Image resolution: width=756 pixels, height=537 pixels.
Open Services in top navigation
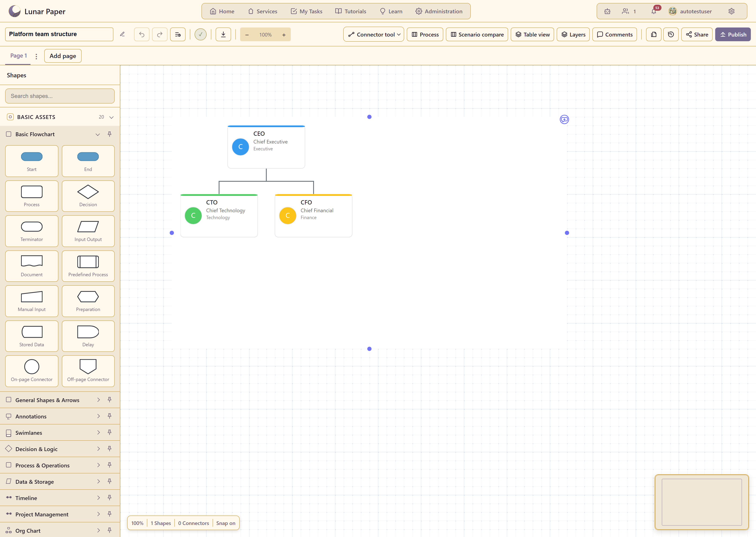pos(262,11)
